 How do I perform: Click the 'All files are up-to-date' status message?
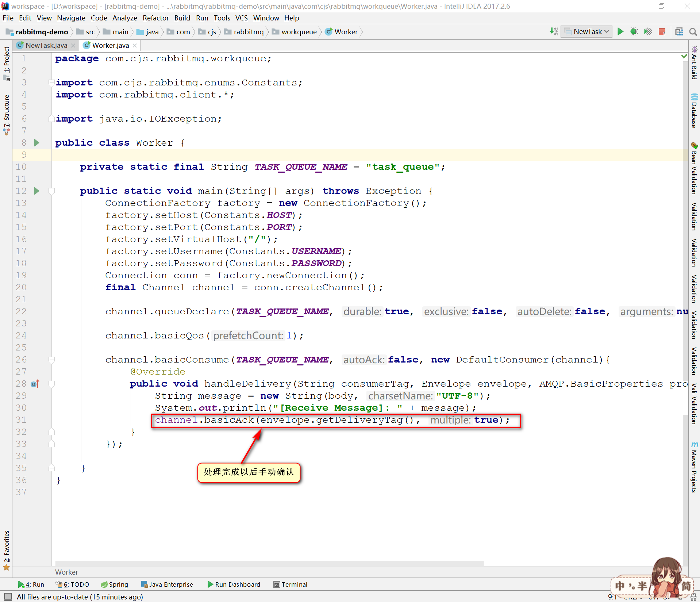[x=80, y=597]
